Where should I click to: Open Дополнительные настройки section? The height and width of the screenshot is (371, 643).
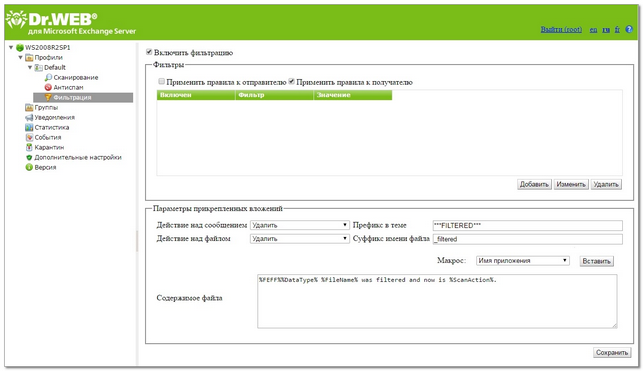tap(78, 157)
